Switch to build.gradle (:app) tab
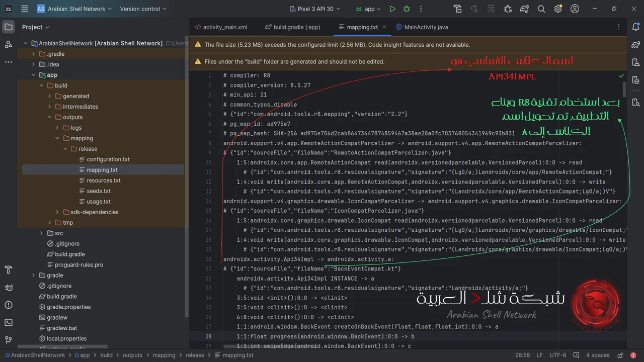The width and height of the screenshot is (644, 362). pos(292,27)
